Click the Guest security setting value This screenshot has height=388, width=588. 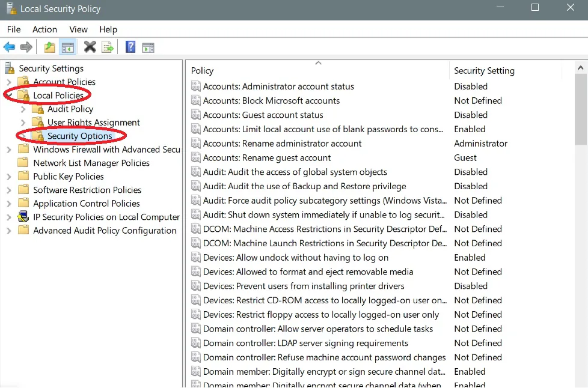pos(465,158)
